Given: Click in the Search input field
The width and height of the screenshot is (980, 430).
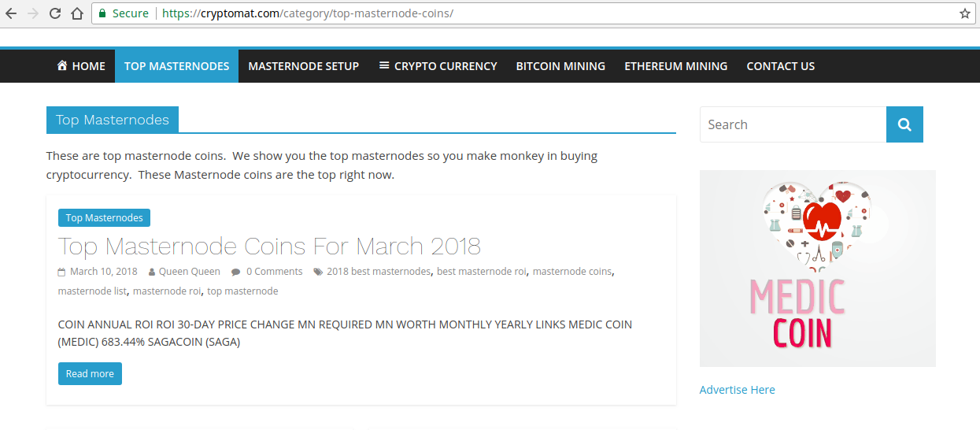Looking at the screenshot, I should [x=793, y=124].
